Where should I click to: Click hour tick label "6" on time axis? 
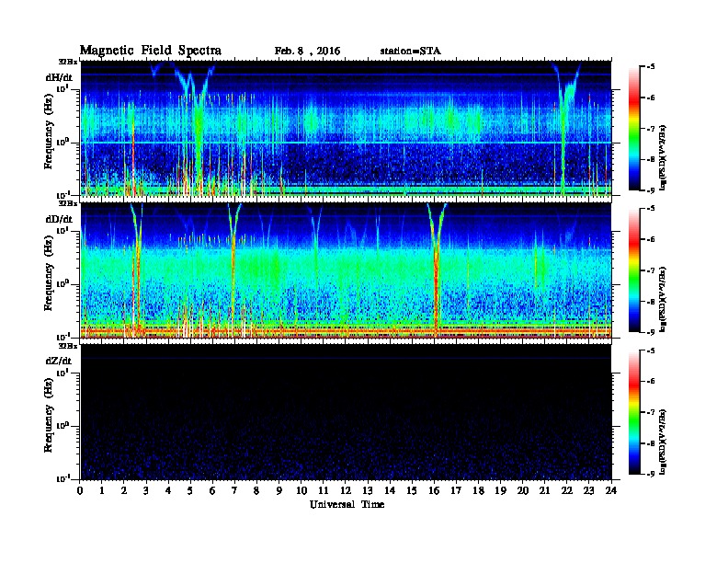(212, 490)
